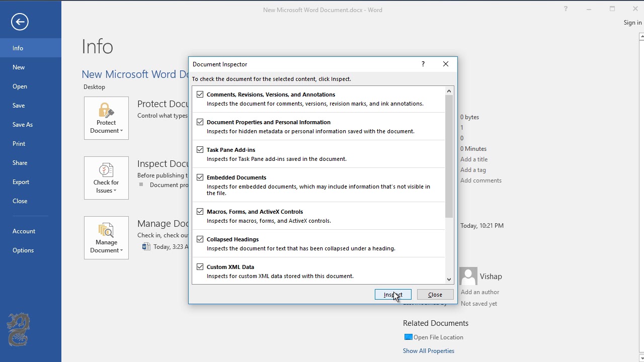The width and height of the screenshot is (644, 362).
Task: Open the Manage Document dropdown button
Action: click(x=106, y=238)
